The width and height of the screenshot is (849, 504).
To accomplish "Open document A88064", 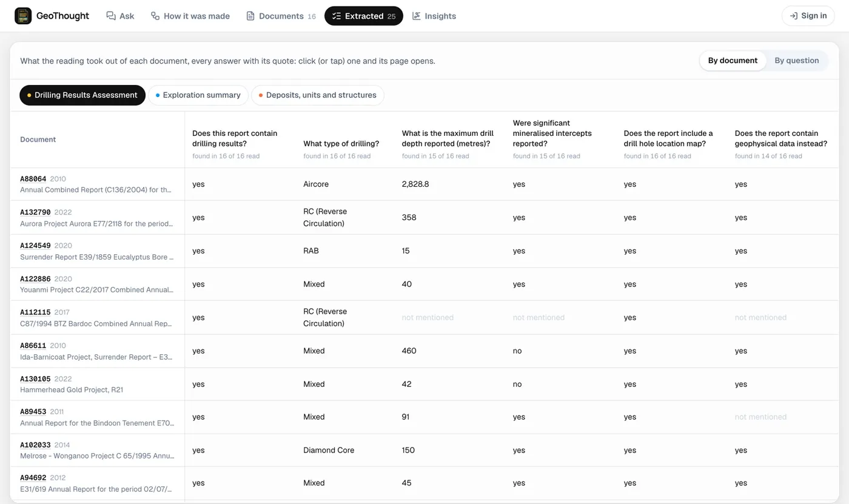I will click(x=33, y=179).
